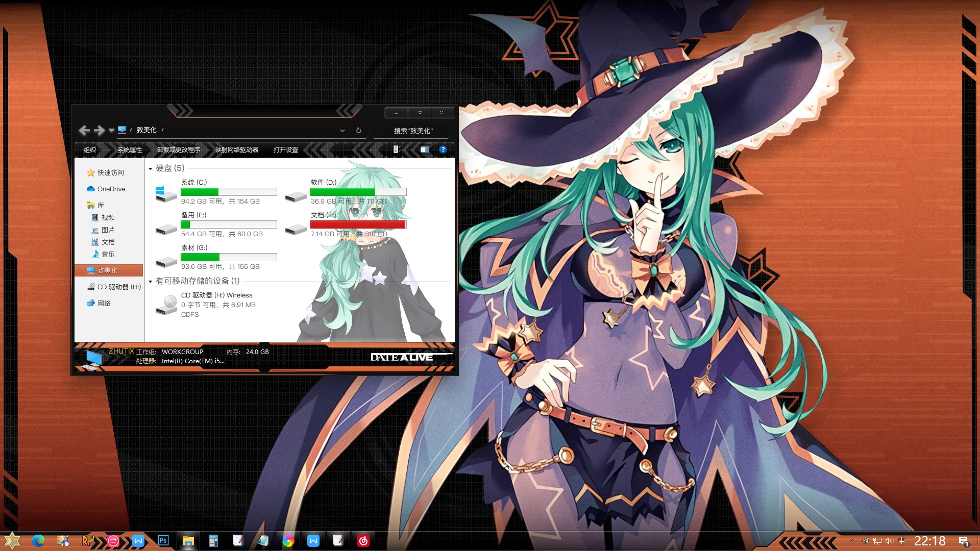Click 卸载或更改程序 in command bar
Screen dimensions: 980x551
[179, 149]
